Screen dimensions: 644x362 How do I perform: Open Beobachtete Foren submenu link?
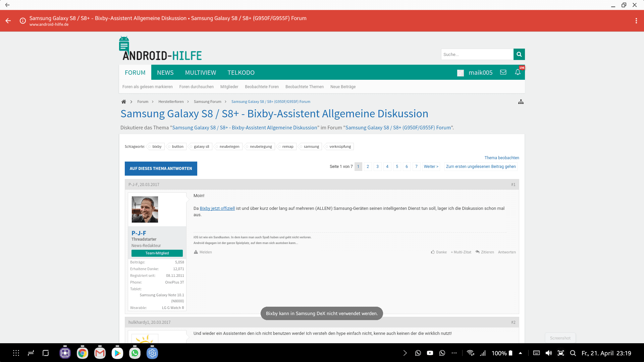pyautogui.click(x=262, y=87)
